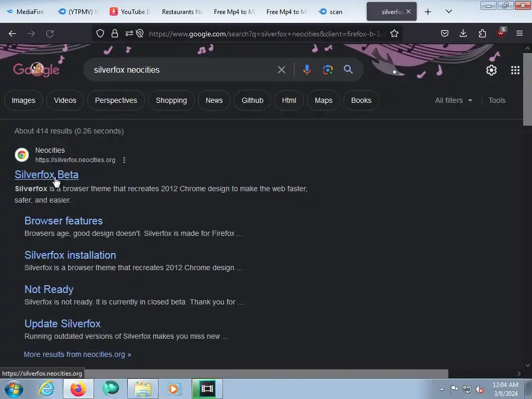Go back using the browser back arrow
This screenshot has height=399, width=532.
[12, 33]
